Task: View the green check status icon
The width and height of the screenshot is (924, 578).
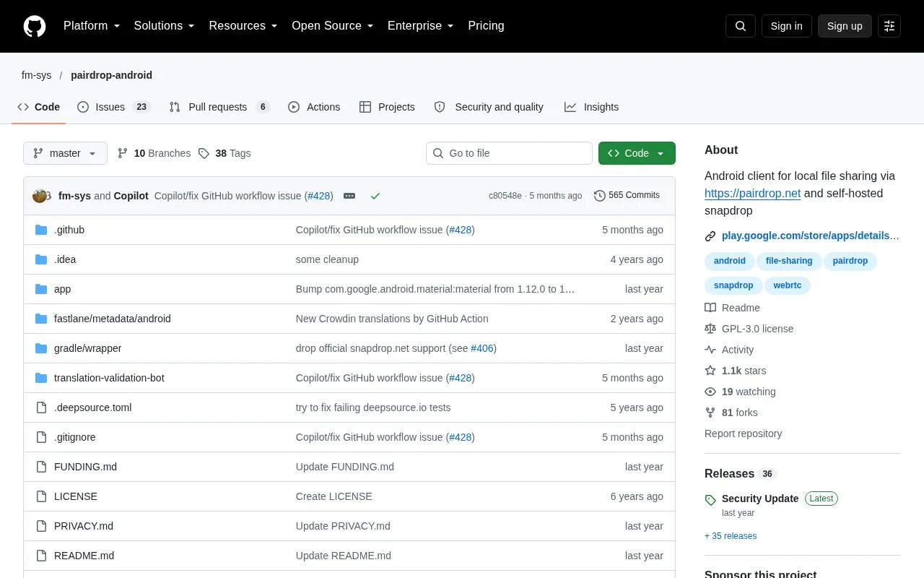Action: coord(375,196)
